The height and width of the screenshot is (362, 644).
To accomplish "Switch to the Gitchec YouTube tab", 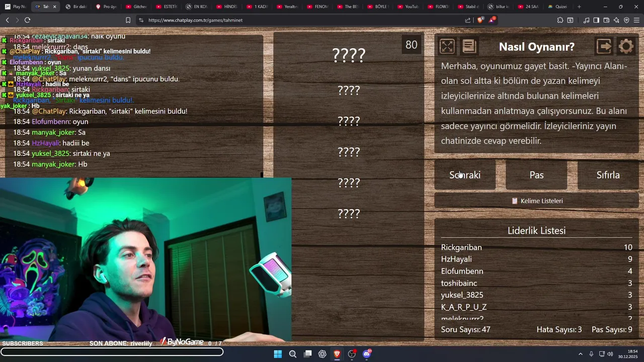I will (136, 7).
